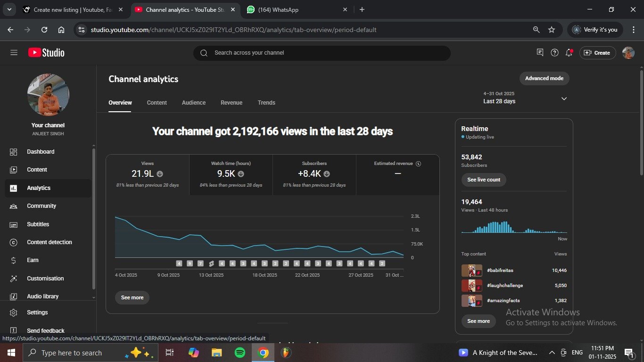
Task: Open Content detection in the sidebar
Action: click(49, 242)
